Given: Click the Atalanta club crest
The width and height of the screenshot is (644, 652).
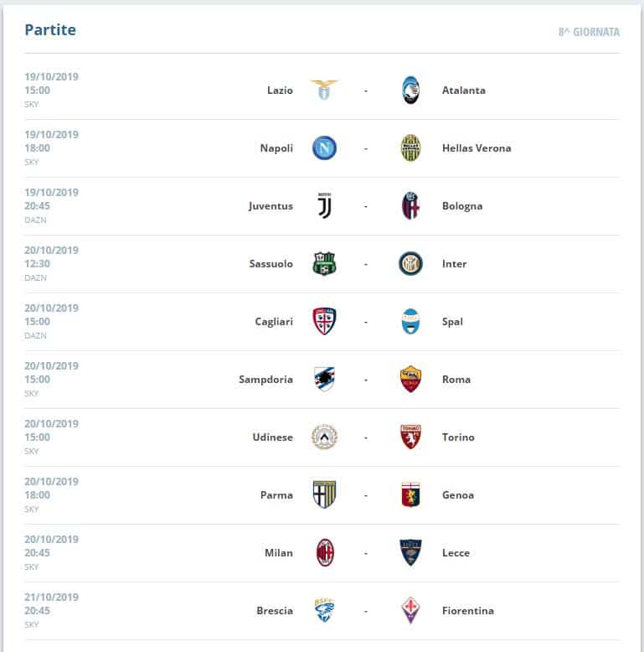Looking at the screenshot, I should click(410, 90).
